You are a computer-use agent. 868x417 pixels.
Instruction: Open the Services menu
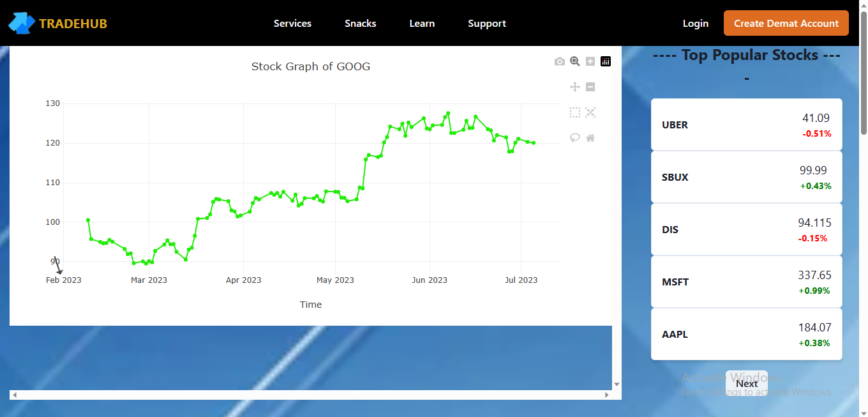[292, 23]
